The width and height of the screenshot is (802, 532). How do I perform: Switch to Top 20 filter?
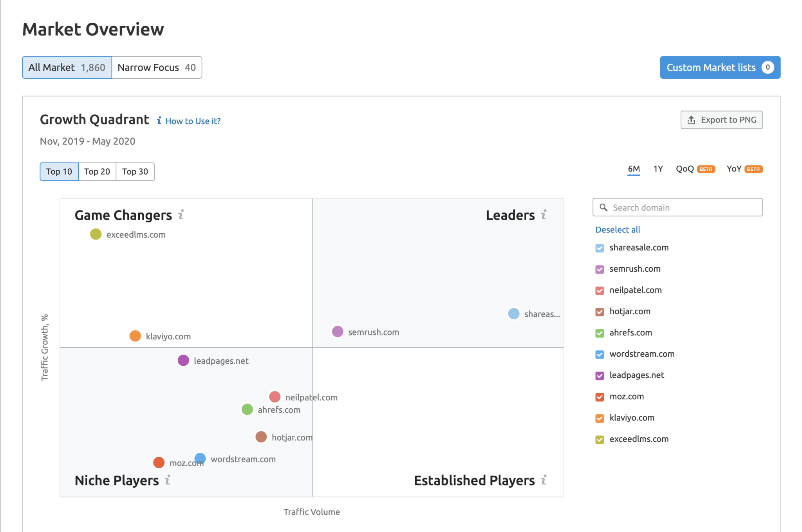click(97, 171)
